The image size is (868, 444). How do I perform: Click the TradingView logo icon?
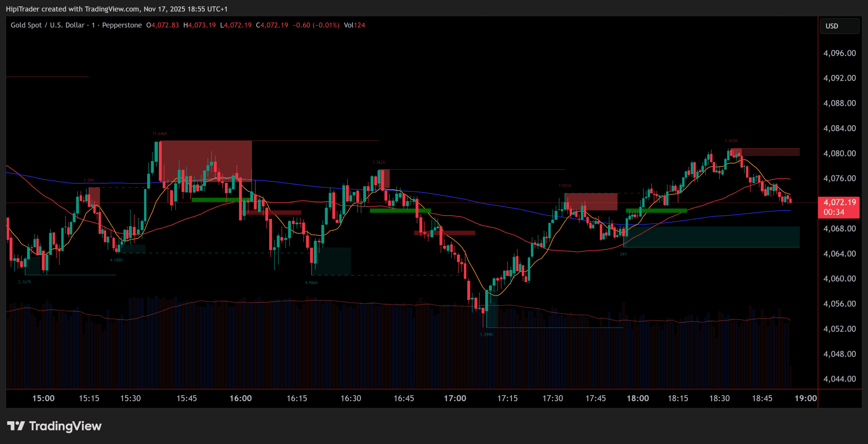(16, 426)
